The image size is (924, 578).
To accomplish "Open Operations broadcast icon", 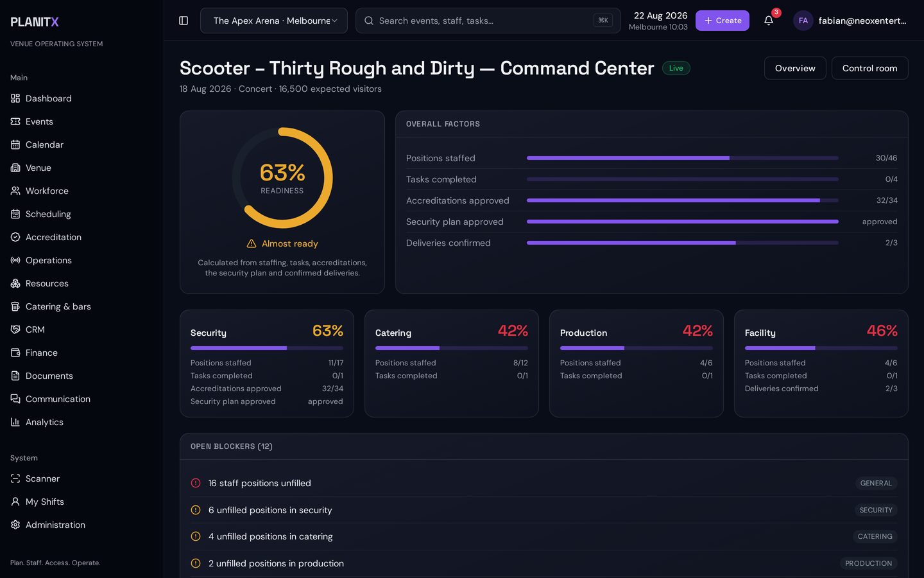I will [x=15, y=260].
